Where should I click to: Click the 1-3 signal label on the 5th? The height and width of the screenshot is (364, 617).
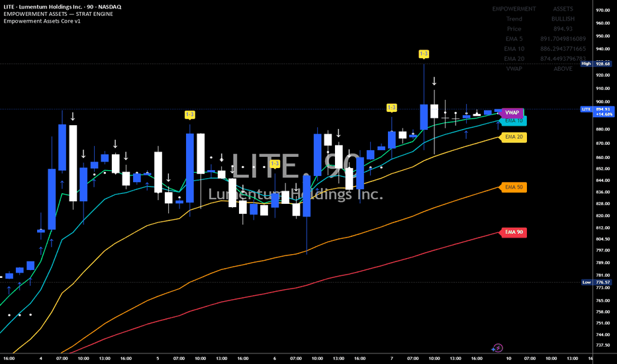click(189, 114)
